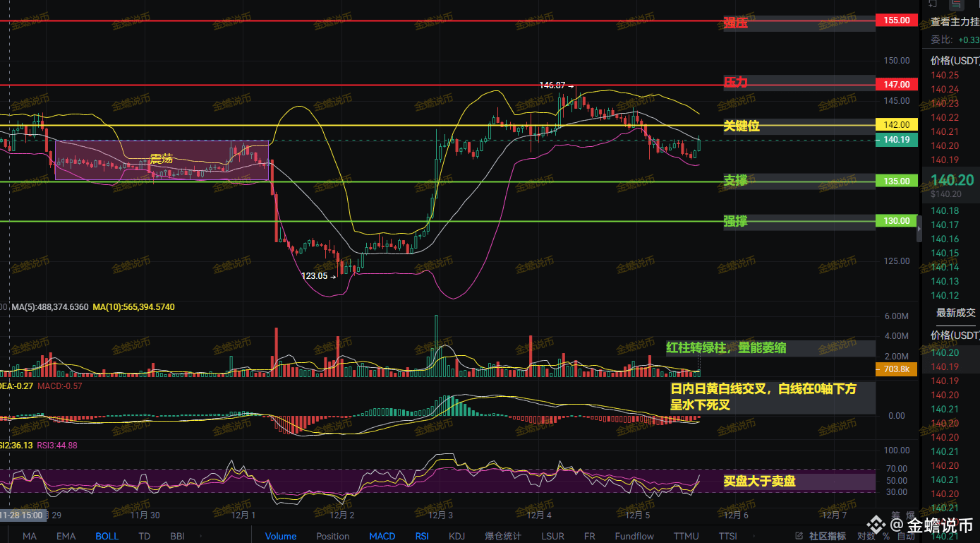Viewport: 980px width, 543px height.
Task: Select the 155.00 red price label
Action: pyautogui.click(x=897, y=20)
